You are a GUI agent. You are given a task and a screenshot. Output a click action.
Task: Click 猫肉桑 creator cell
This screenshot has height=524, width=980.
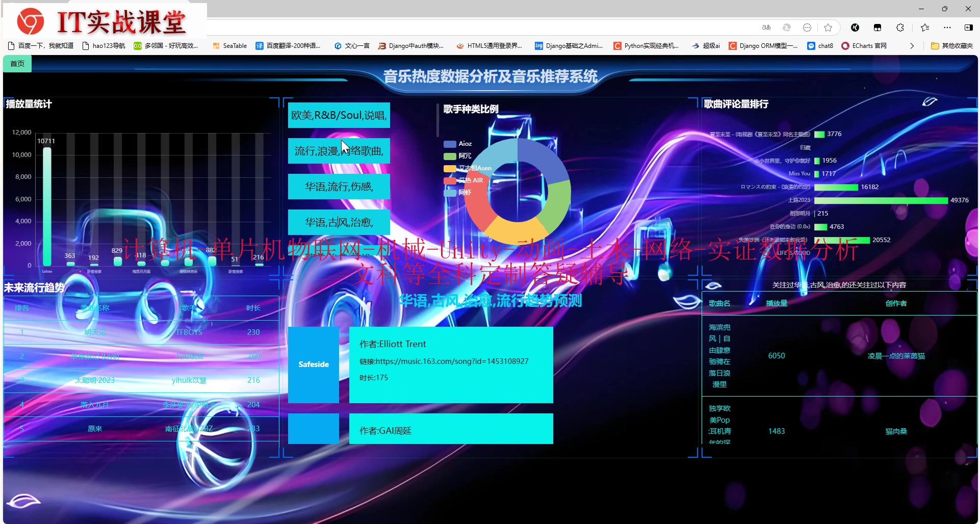point(896,431)
